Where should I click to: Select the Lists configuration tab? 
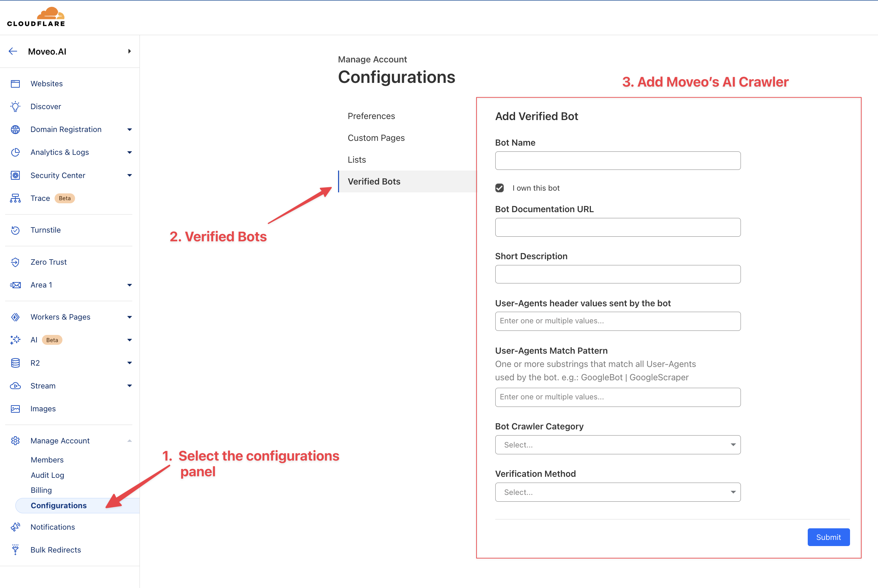click(x=357, y=159)
